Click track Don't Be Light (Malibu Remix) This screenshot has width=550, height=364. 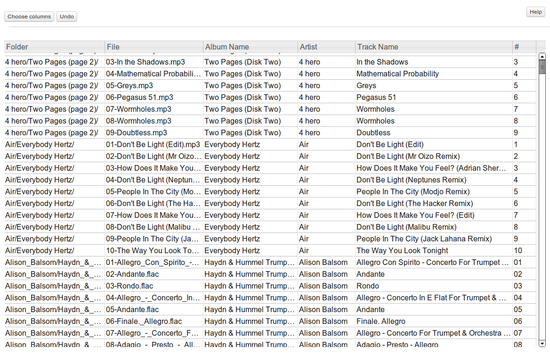407,227
